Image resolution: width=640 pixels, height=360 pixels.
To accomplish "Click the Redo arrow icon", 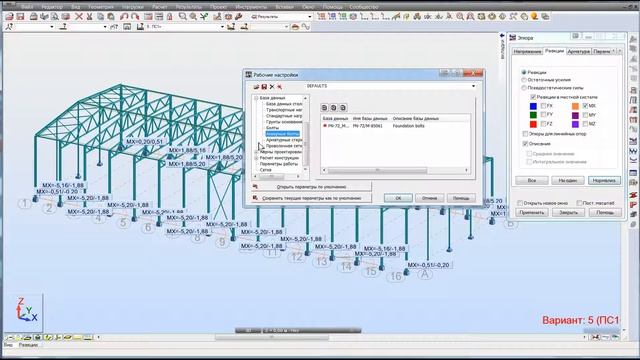I will coord(135,17).
